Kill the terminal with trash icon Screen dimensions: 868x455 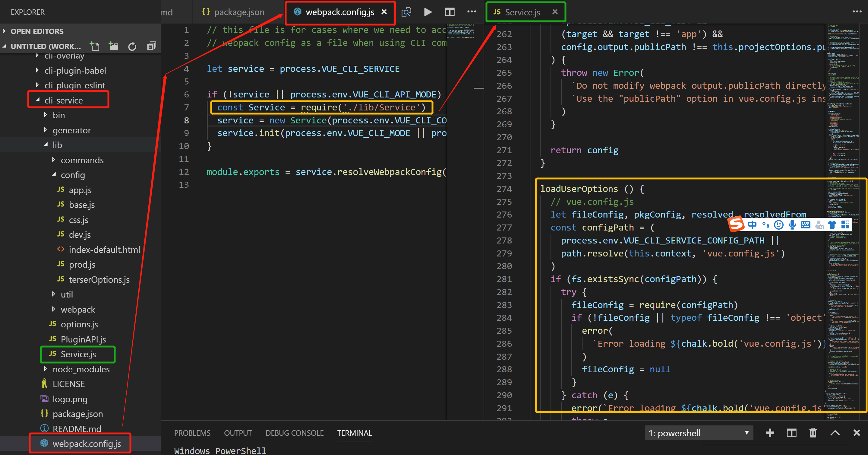click(x=813, y=433)
